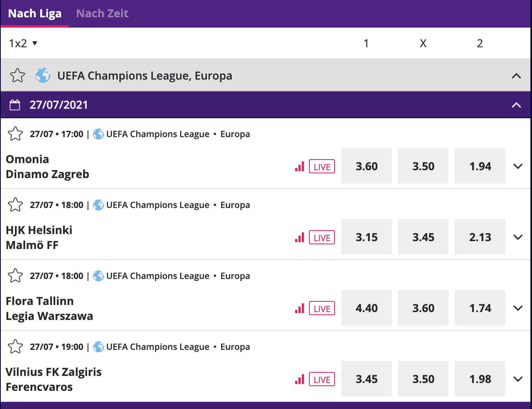Open statistics bars icon for Vilnius FK Zalgiris match
This screenshot has height=409, width=532.
coord(299,379)
